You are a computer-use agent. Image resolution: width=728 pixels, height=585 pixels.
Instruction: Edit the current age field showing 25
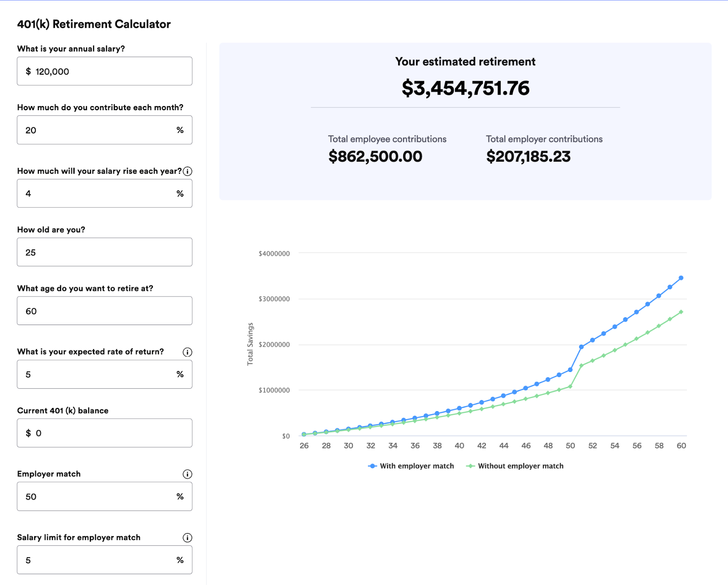click(105, 252)
